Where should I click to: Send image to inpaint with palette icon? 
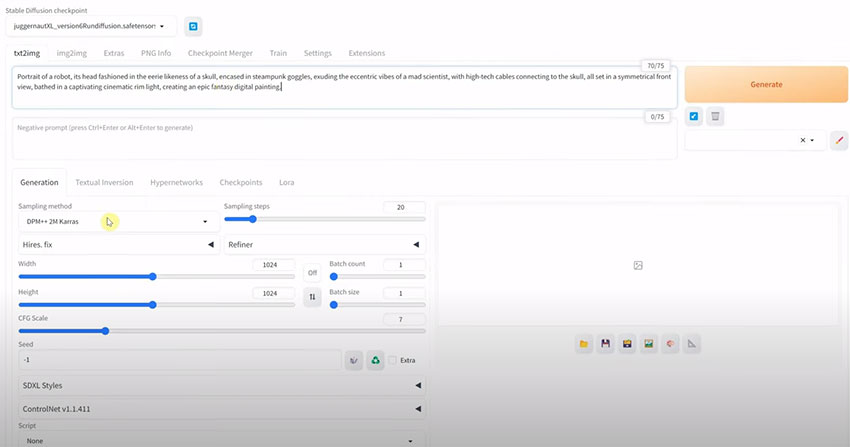coord(671,344)
